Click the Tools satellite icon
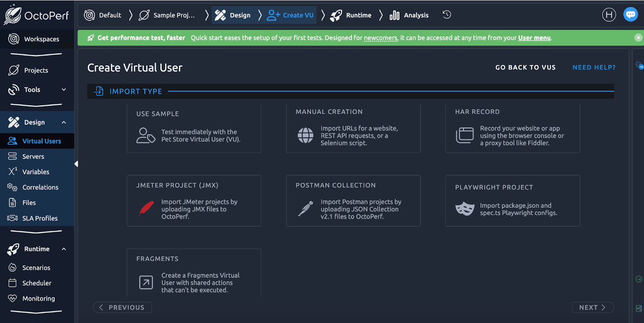 (x=14, y=89)
